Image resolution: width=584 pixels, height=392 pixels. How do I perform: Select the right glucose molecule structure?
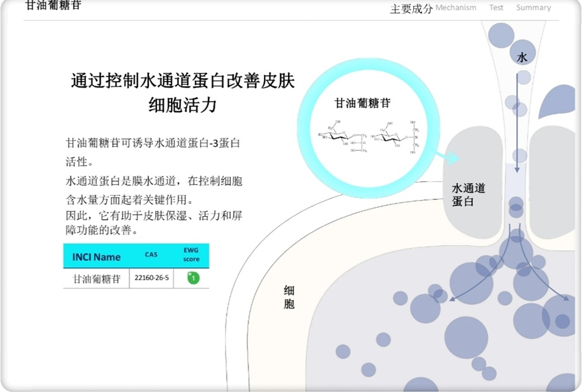391,137
